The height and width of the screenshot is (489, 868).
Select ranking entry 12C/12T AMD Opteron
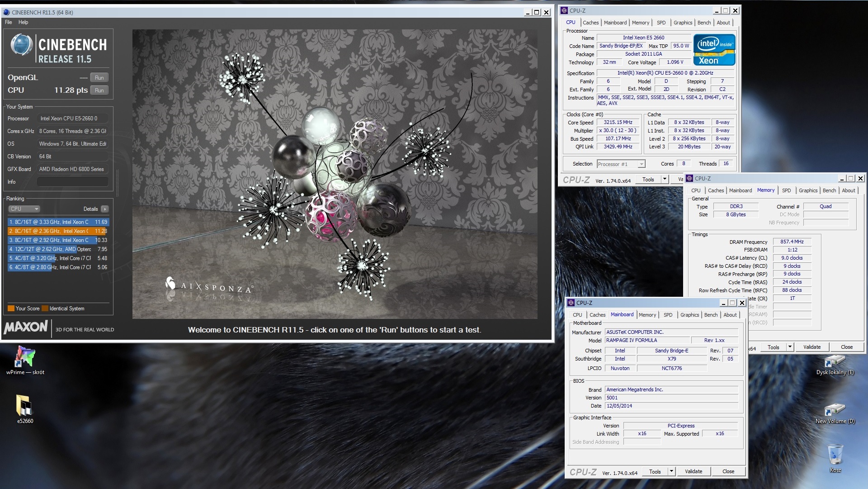pos(58,249)
